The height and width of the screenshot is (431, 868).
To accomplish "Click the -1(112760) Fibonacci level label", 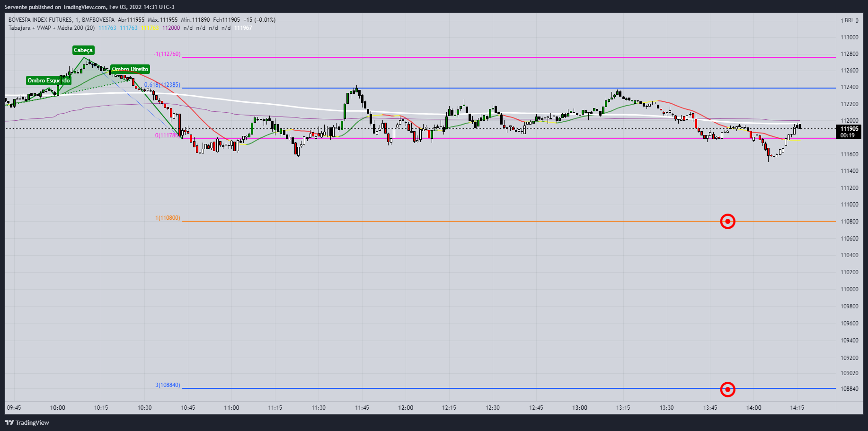I will [x=167, y=54].
